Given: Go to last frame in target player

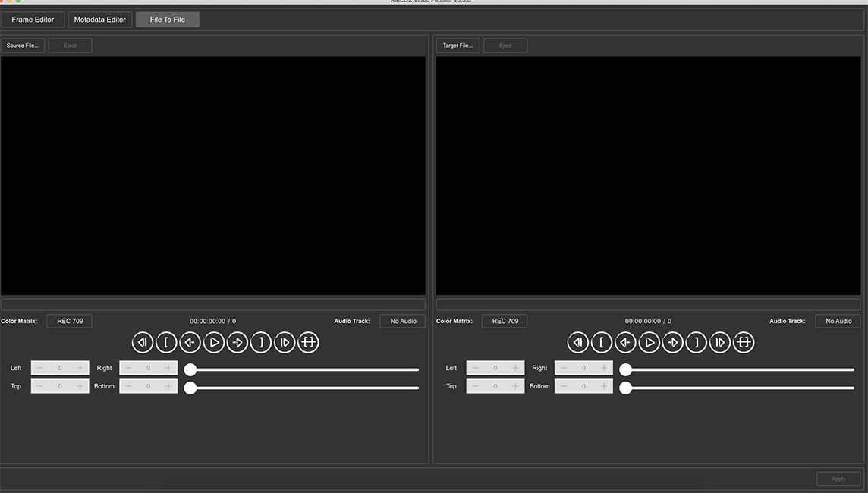Looking at the screenshot, I should tap(720, 343).
